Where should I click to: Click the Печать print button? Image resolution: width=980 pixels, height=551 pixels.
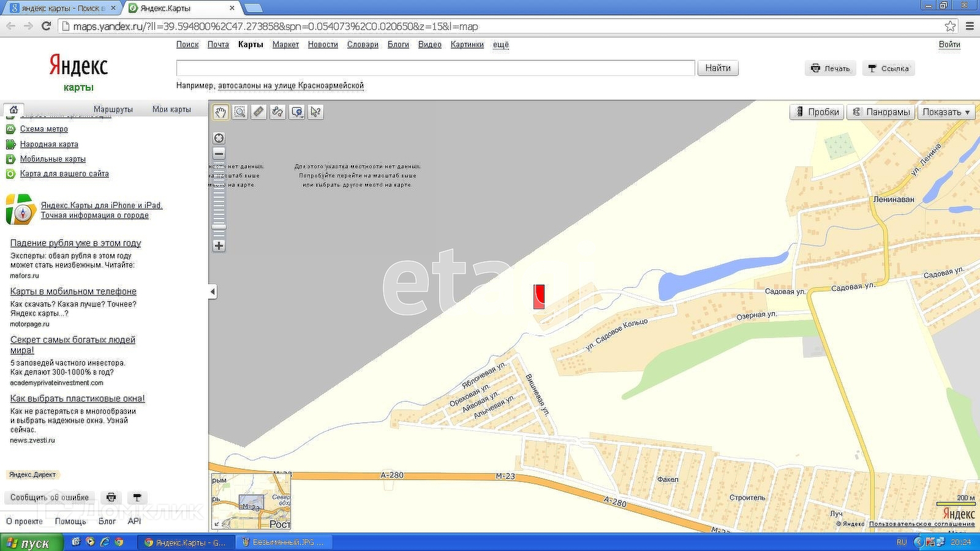coord(831,69)
